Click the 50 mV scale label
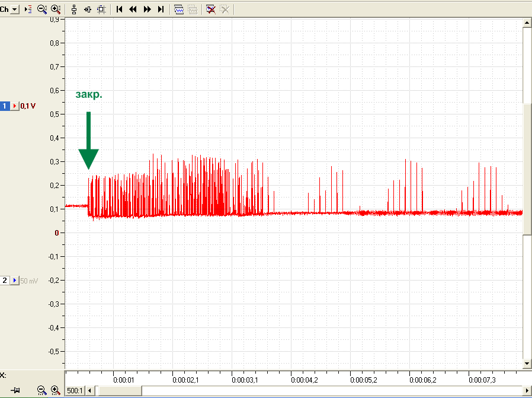532x398 pixels. 29,281
